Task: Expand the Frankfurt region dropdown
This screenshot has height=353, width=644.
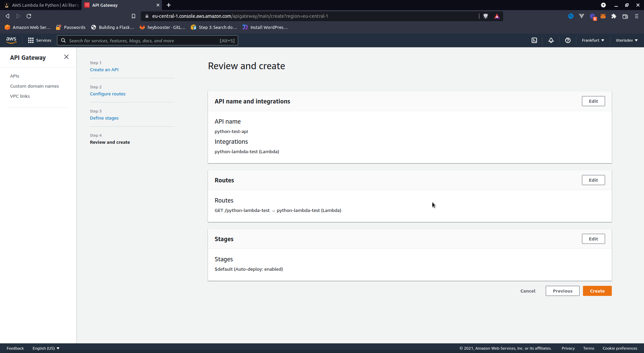Action: [593, 40]
